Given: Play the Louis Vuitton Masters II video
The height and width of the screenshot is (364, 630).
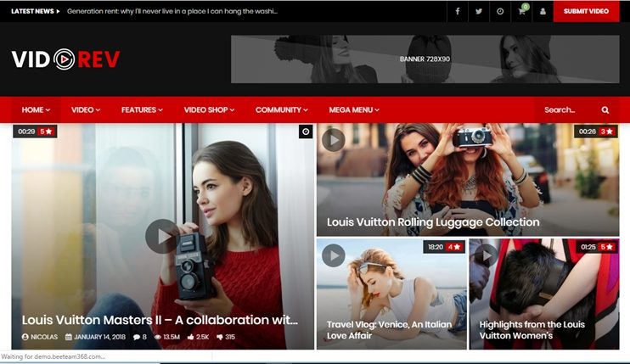Looking at the screenshot, I should coord(161,237).
